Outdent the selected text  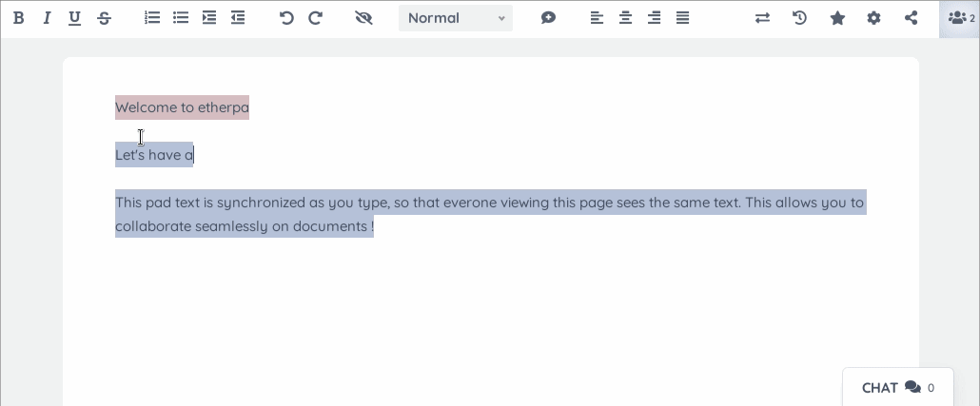238,18
